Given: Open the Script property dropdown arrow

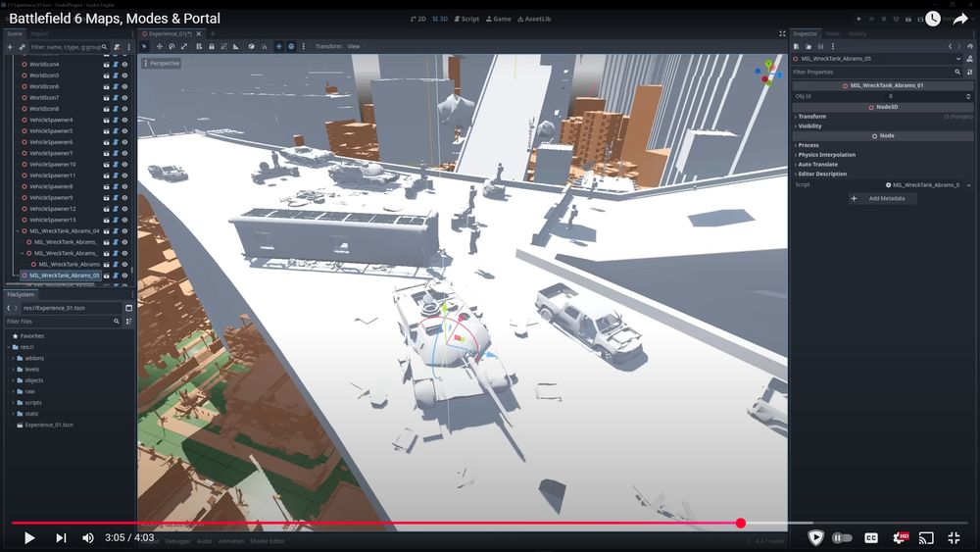Looking at the screenshot, I should 969,185.
